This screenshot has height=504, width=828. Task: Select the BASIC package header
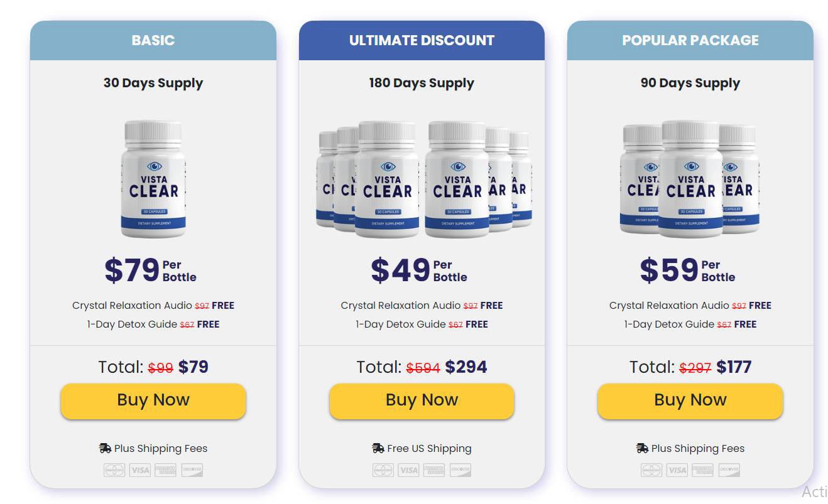153,40
